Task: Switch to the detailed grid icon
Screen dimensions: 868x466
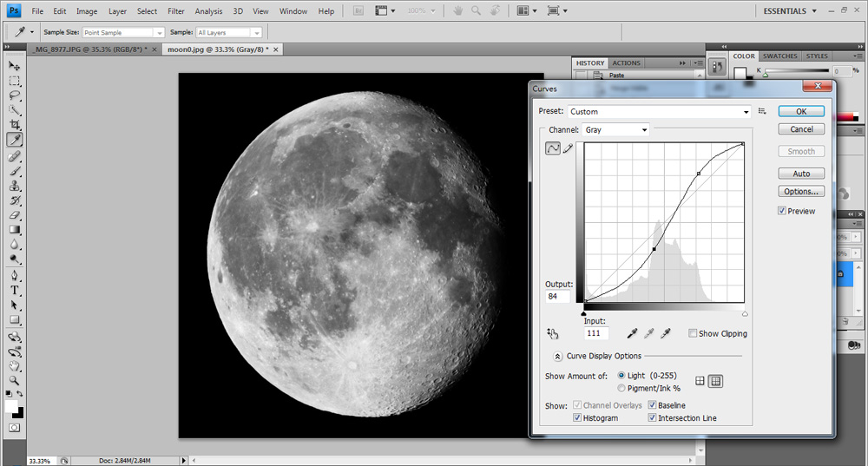Action: pos(716,381)
